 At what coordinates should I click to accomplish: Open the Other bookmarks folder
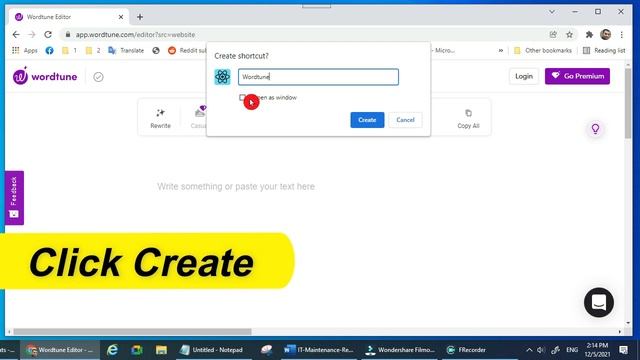pyautogui.click(x=542, y=50)
